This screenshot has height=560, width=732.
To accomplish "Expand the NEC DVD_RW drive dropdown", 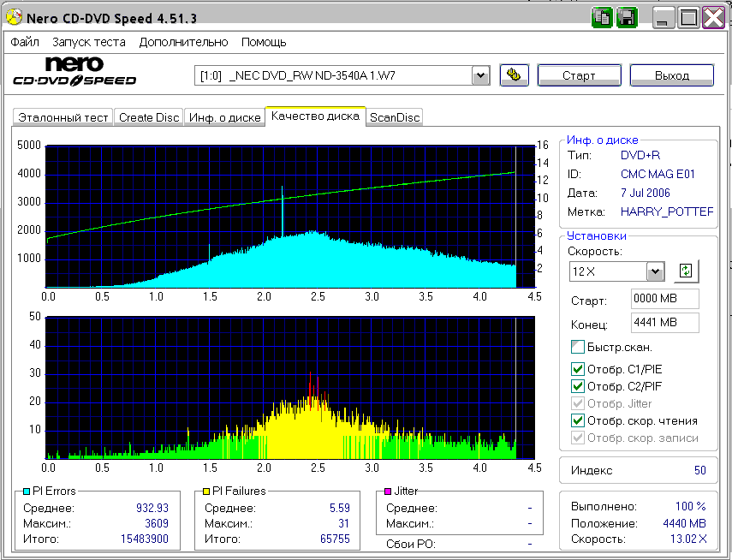I will pos(480,76).
